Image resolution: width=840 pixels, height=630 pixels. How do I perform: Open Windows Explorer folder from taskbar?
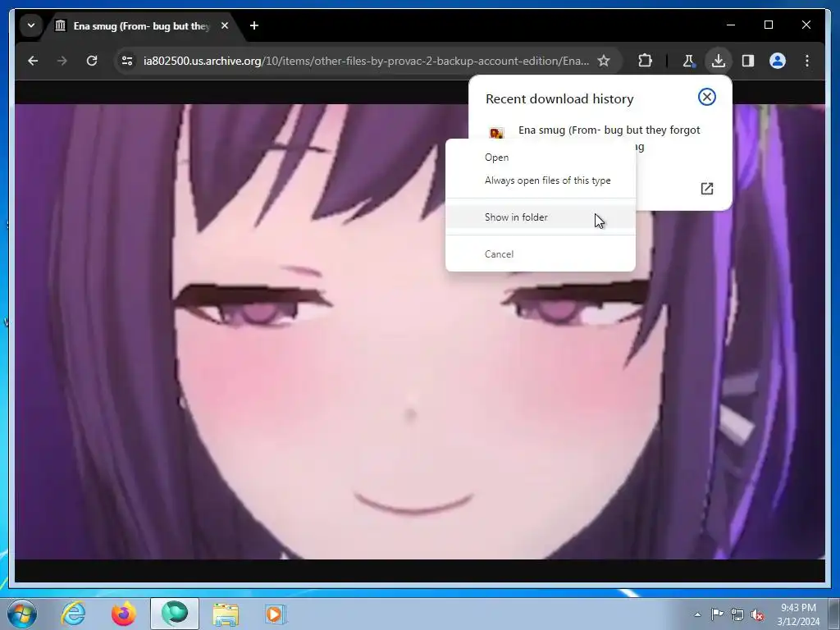[226, 614]
